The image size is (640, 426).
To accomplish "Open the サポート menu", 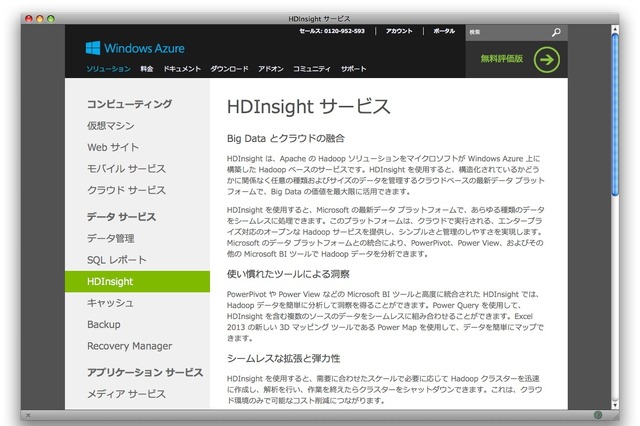I will 353,69.
